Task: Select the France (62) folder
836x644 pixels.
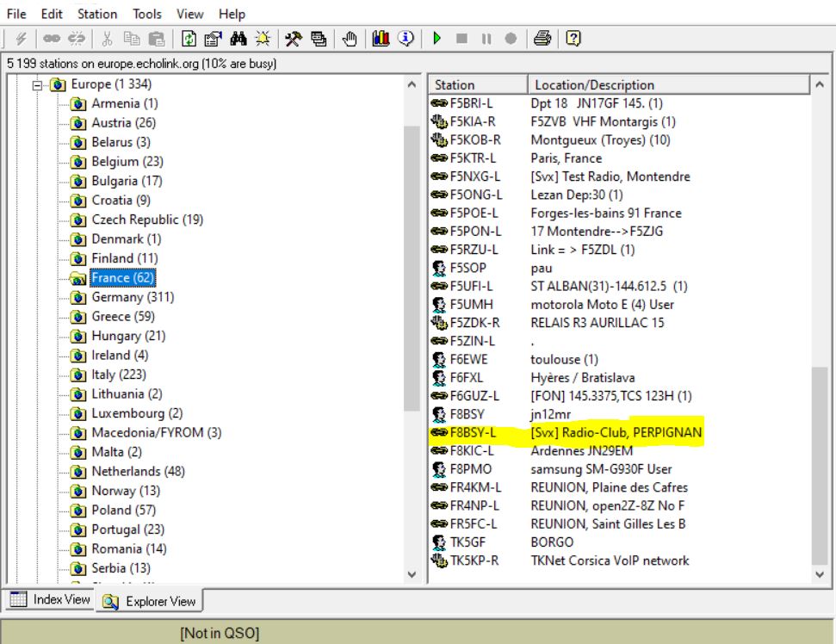Action: coord(122,278)
